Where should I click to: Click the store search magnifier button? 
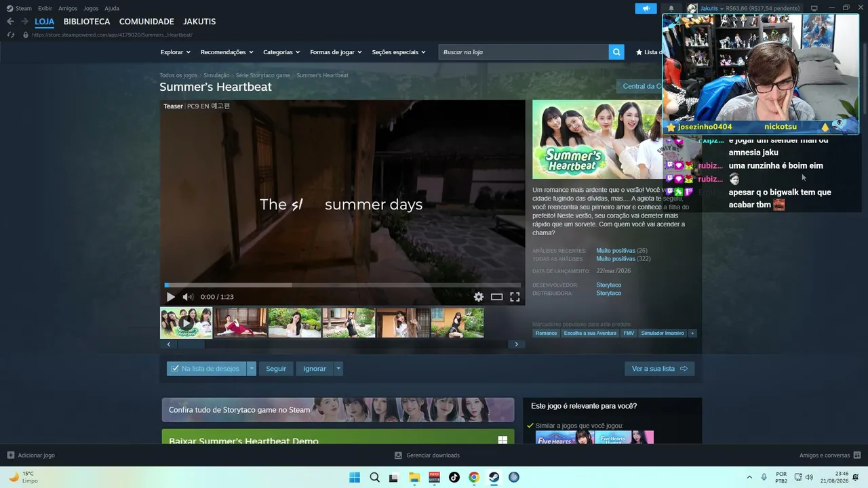(x=616, y=52)
